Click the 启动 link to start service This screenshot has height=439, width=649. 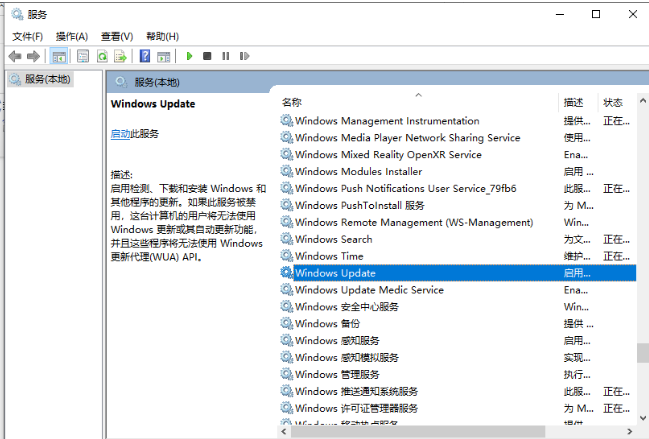point(119,134)
